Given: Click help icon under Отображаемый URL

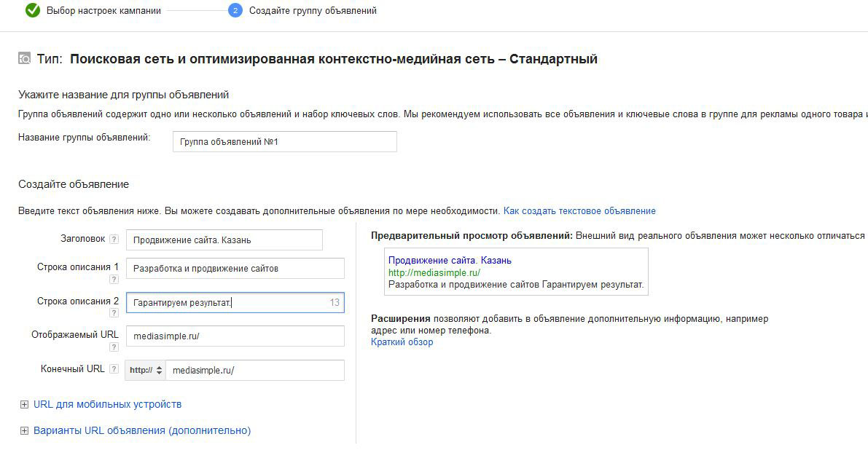Looking at the screenshot, I should (x=114, y=347).
